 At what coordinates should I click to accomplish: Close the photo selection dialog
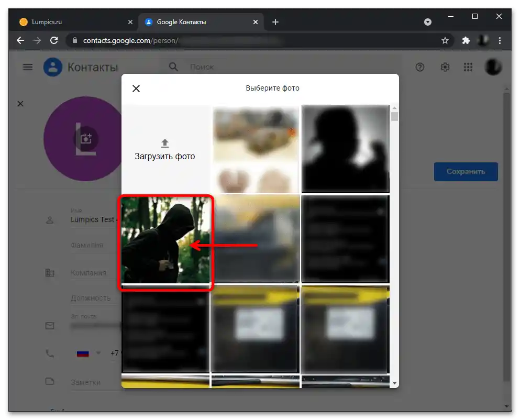point(136,89)
